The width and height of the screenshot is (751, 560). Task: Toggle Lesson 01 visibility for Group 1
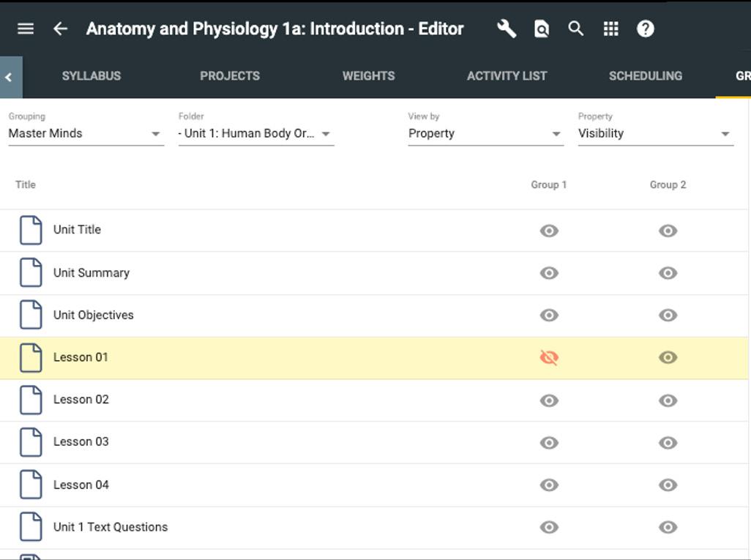tap(549, 357)
